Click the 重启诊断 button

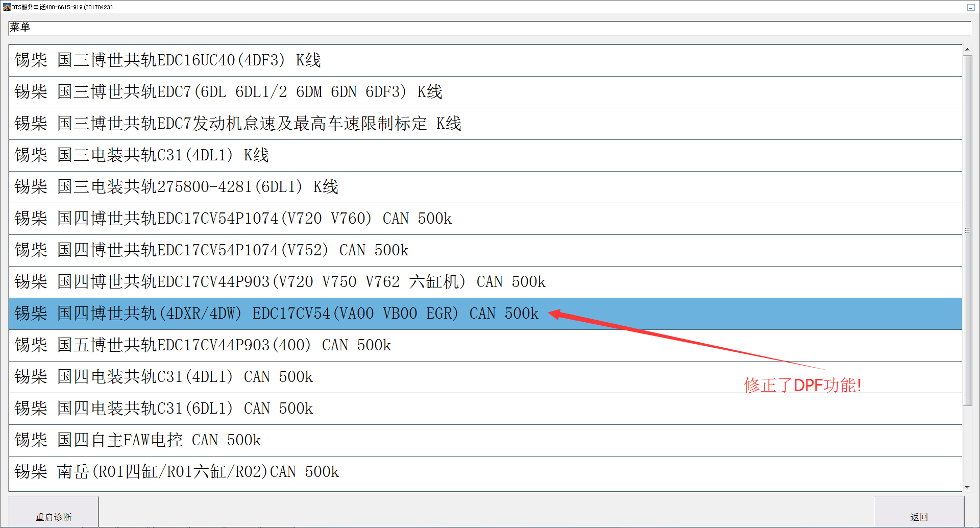pos(54,512)
